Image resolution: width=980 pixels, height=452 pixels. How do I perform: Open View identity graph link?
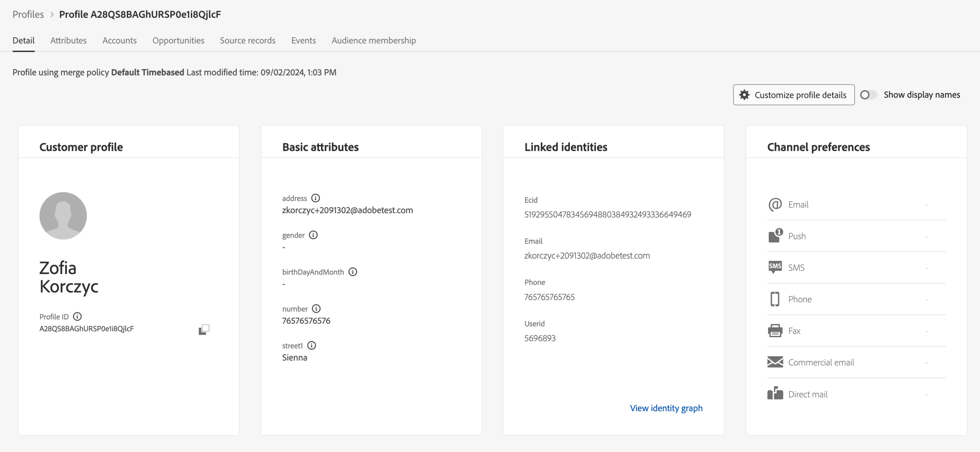pos(666,408)
